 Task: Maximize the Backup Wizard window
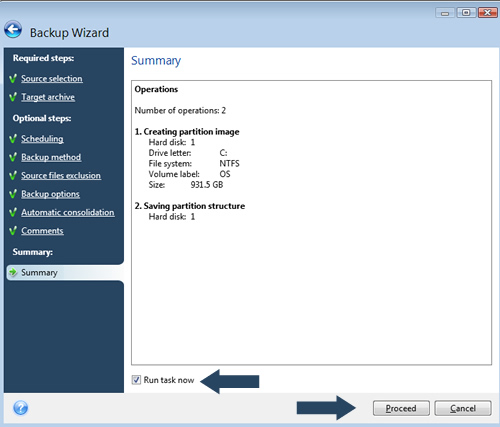[466, 13]
